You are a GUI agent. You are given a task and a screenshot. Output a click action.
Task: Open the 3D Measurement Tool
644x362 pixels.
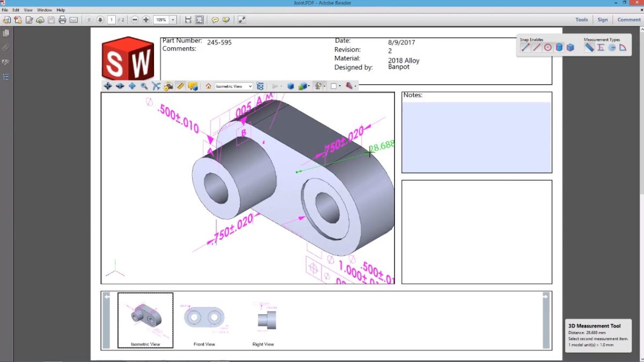[x=181, y=86]
